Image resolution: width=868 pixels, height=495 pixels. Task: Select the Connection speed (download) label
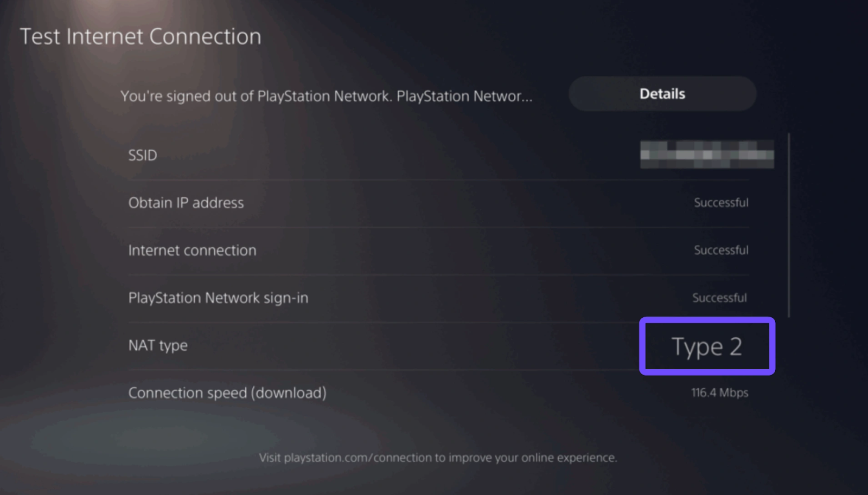pyautogui.click(x=227, y=393)
